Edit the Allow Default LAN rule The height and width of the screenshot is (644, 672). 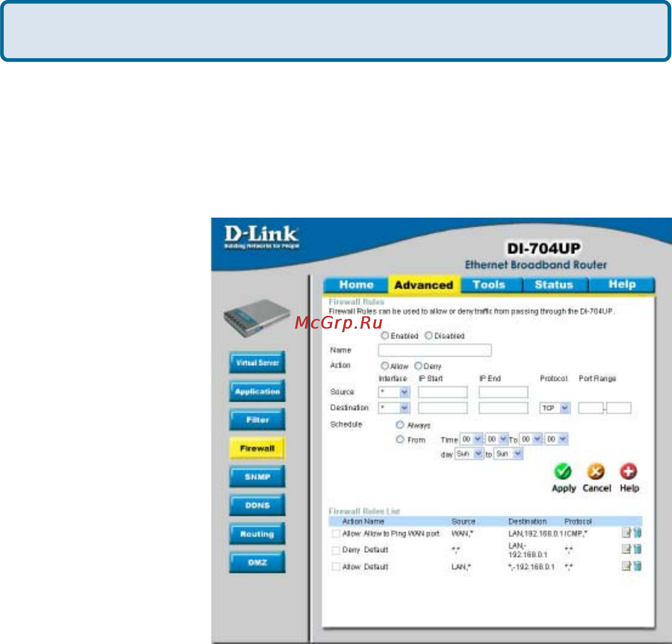click(626, 566)
